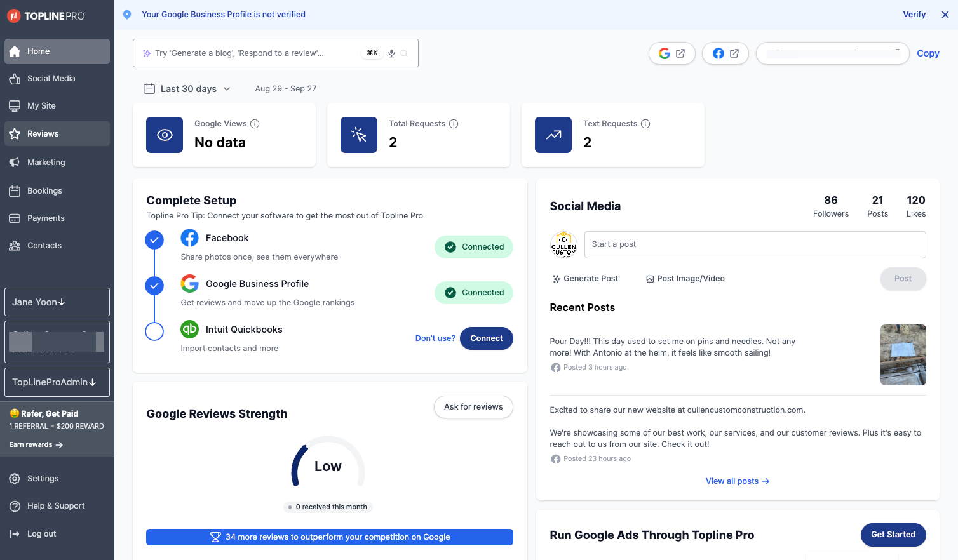Expand the TopLineProAdmin dropdown

(x=57, y=382)
